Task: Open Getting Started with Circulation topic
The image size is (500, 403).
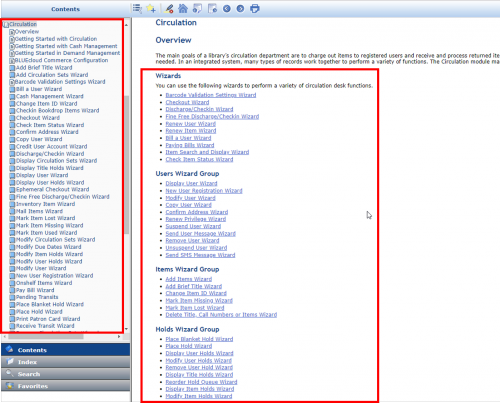Action: (56, 39)
